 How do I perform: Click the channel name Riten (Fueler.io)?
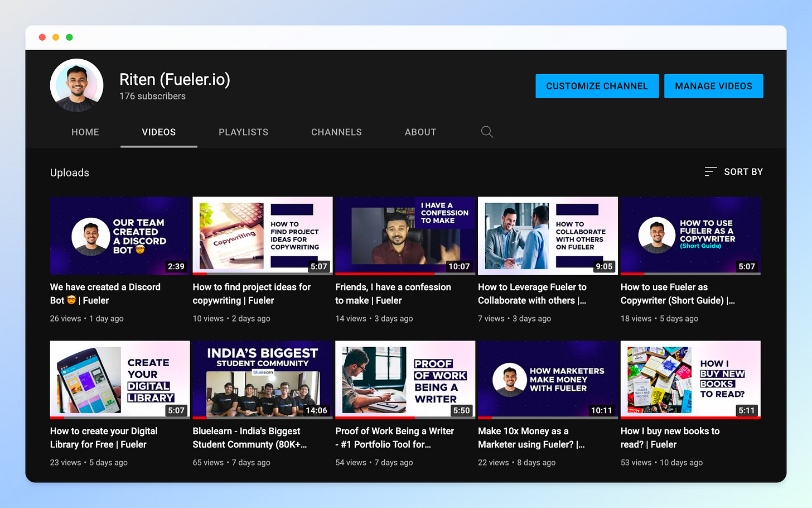pyautogui.click(x=175, y=80)
